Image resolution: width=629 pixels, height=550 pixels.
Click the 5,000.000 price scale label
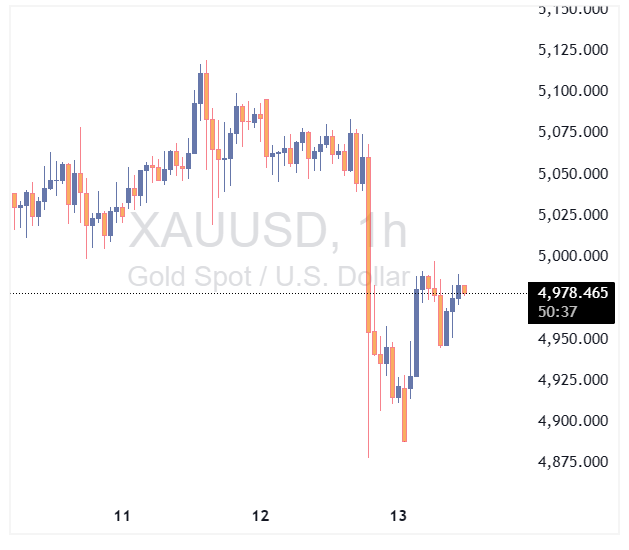tap(573, 255)
